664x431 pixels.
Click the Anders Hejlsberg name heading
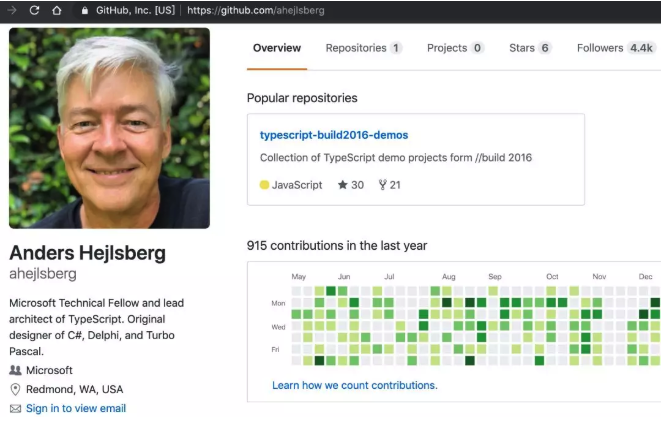point(87,253)
